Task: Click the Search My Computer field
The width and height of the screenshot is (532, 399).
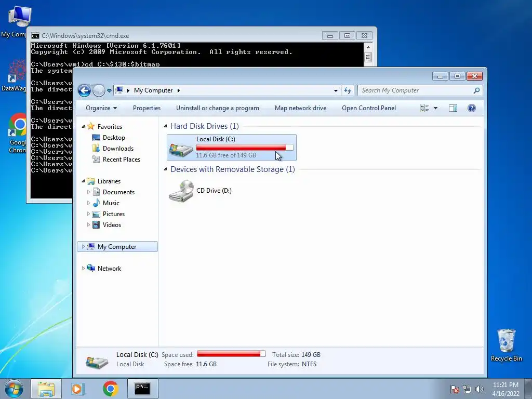Action: pos(420,90)
